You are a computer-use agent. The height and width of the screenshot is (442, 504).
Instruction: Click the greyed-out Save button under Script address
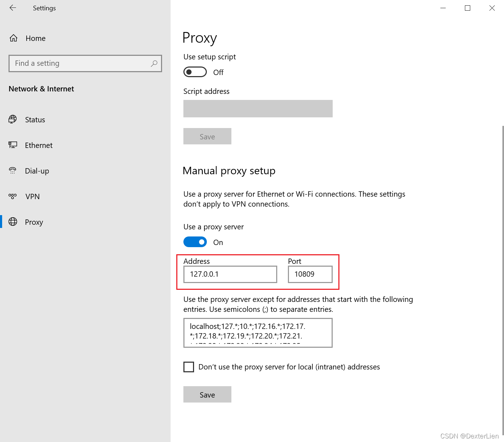[x=207, y=136]
